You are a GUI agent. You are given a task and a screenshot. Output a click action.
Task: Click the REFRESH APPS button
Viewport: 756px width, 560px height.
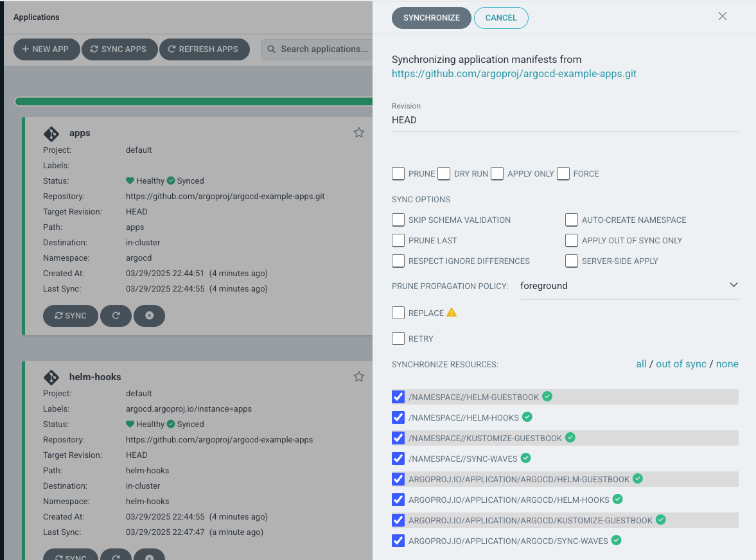click(204, 49)
